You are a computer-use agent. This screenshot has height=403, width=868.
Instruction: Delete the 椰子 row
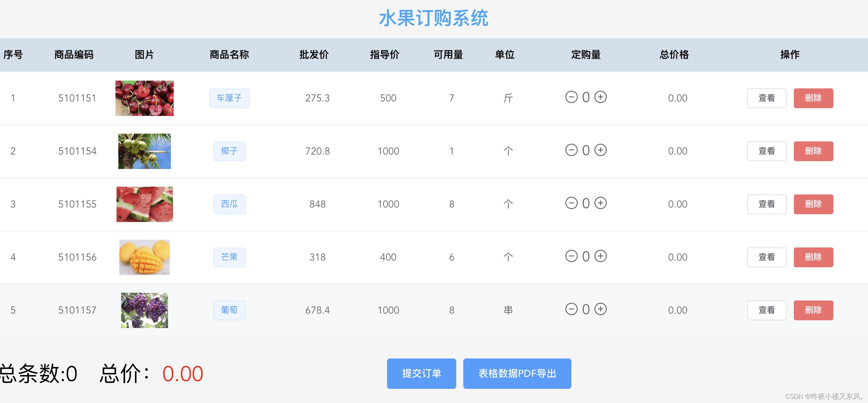813,151
